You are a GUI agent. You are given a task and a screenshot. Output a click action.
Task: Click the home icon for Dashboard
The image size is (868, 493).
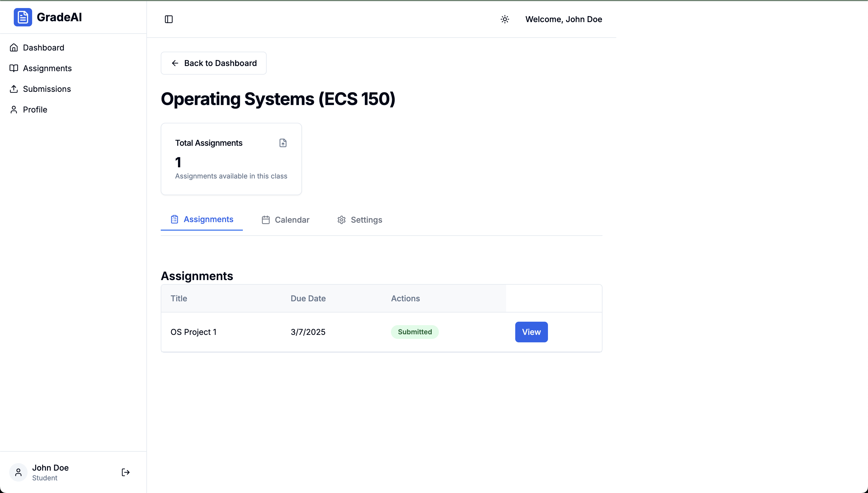(x=14, y=48)
